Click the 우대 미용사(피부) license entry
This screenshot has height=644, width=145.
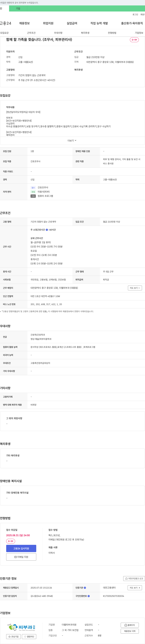[40, 192]
